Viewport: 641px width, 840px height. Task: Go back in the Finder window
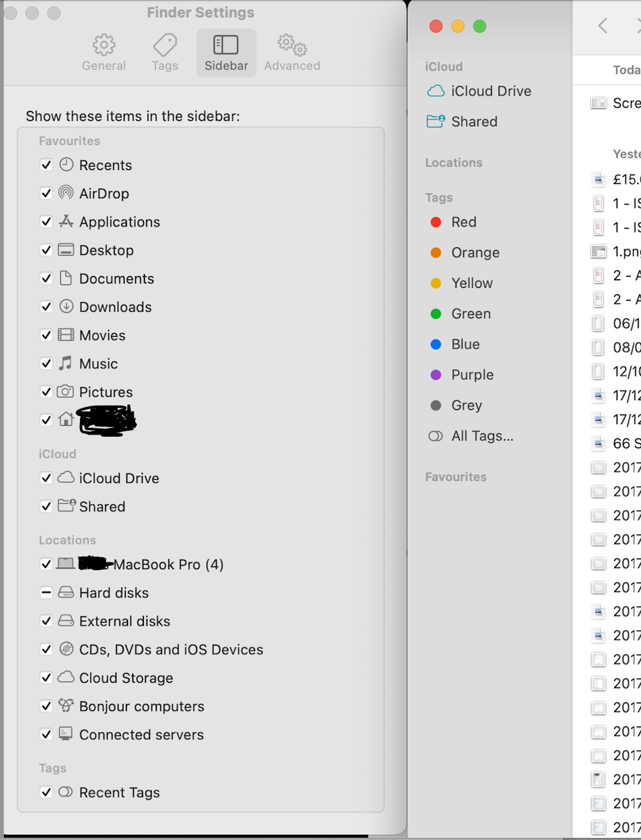pos(603,26)
